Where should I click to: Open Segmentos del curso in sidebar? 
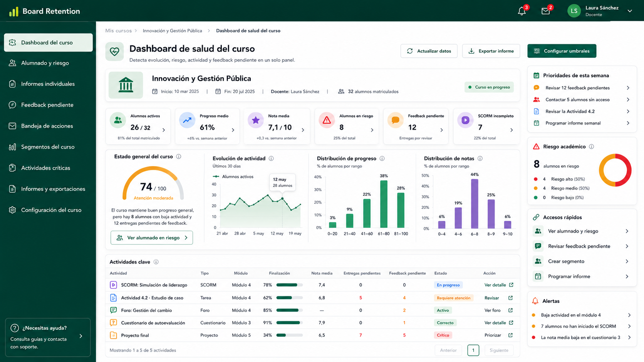[48, 147]
